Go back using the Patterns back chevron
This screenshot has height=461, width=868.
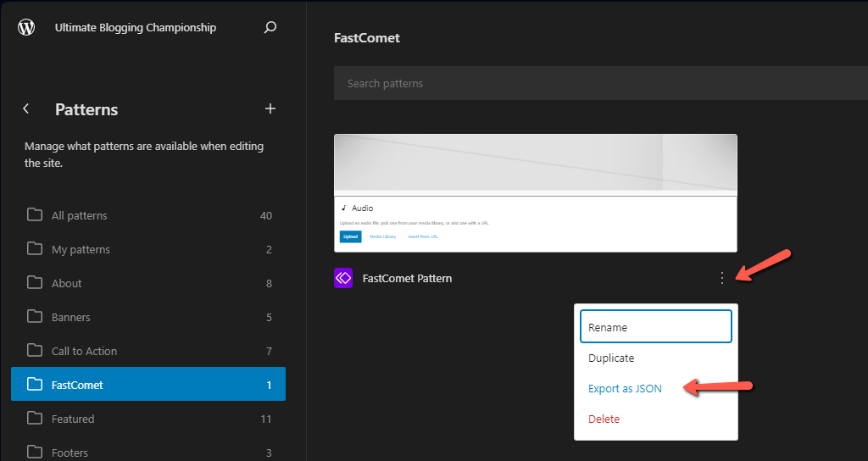coord(26,108)
